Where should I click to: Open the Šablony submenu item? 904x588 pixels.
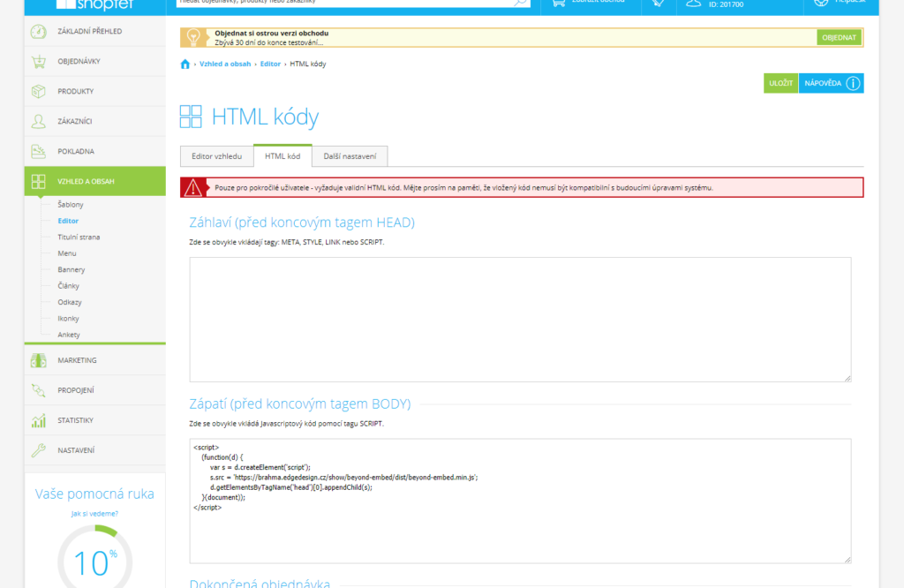(71, 205)
